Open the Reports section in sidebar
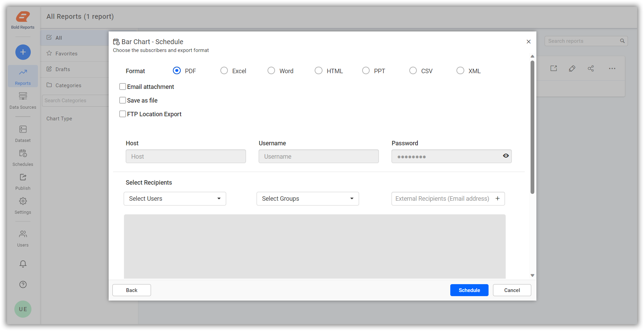This screenshot has height=331, width=644. pos(23,76)
